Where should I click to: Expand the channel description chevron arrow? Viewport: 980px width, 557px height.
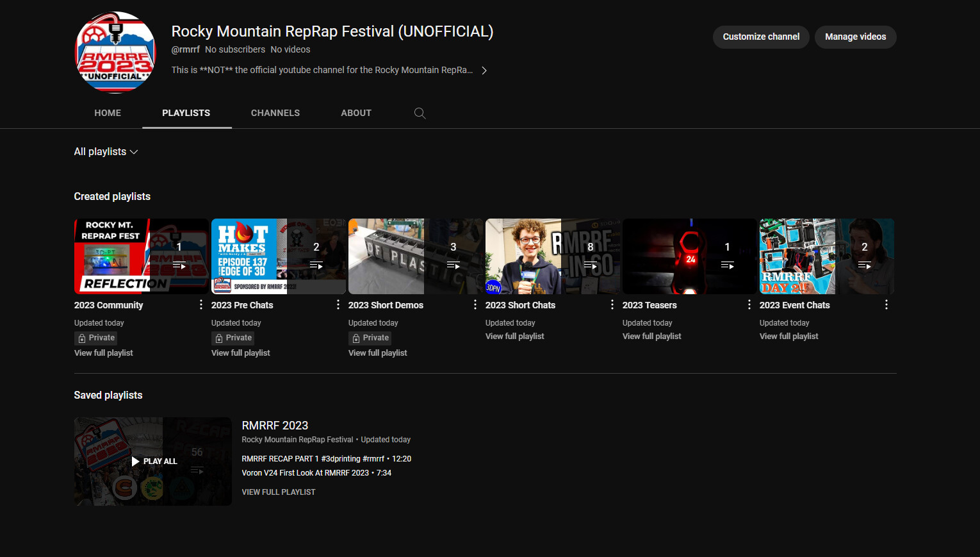(484, 71)
